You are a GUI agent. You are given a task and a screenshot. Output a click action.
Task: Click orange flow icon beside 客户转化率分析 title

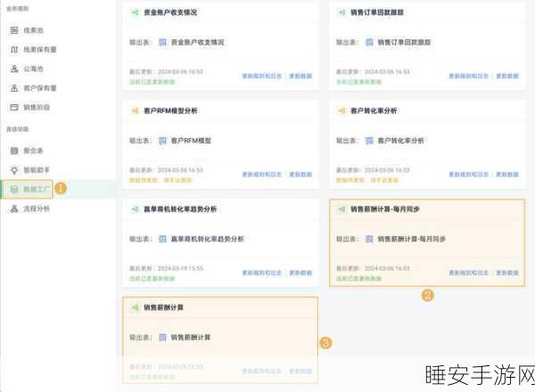[x=342, y=110]
